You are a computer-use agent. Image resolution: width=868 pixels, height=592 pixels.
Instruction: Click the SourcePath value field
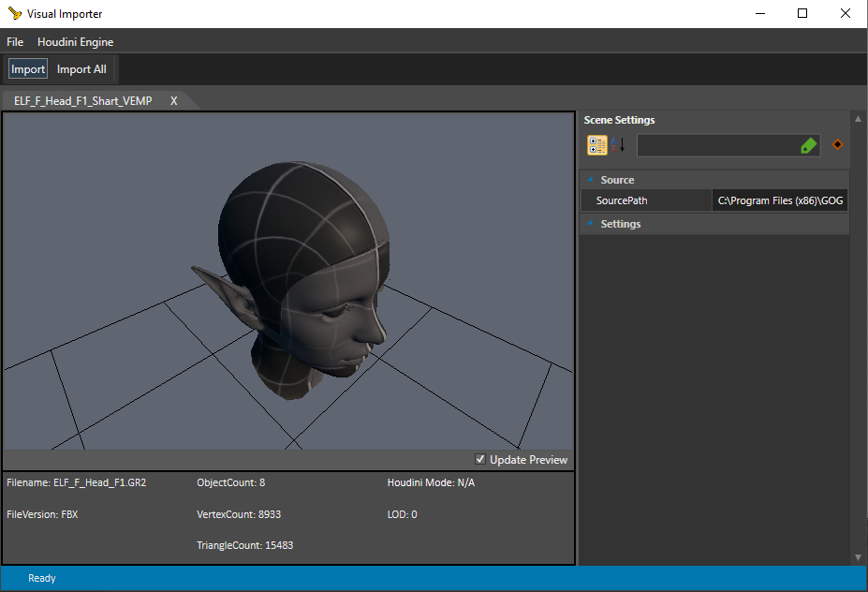coord(780,200)
